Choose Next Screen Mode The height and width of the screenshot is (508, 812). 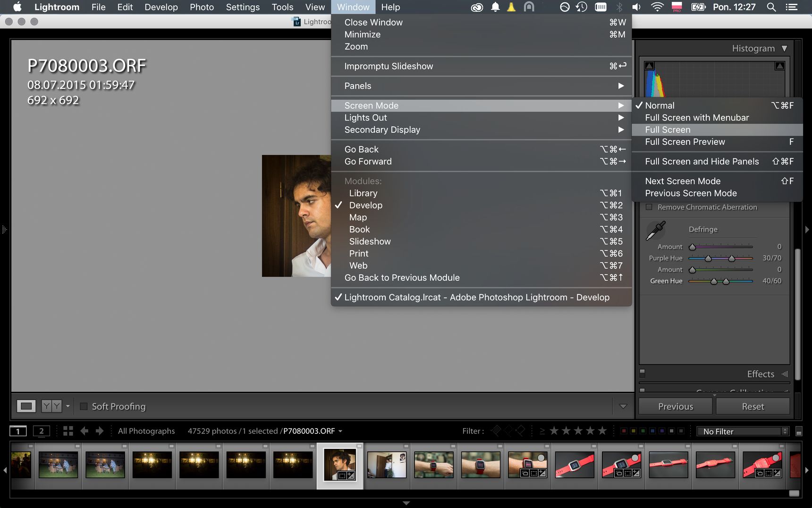click(717, 181)
